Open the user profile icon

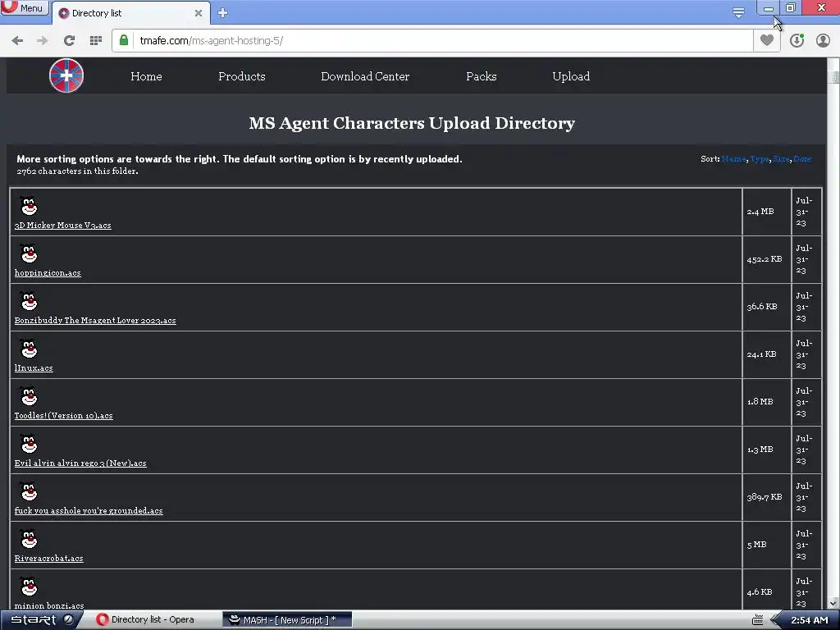(823, 40)
